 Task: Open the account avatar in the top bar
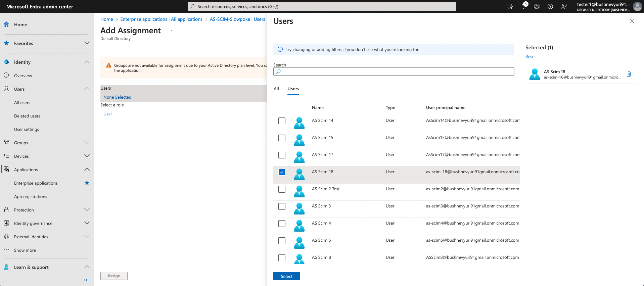click(637, 6)
